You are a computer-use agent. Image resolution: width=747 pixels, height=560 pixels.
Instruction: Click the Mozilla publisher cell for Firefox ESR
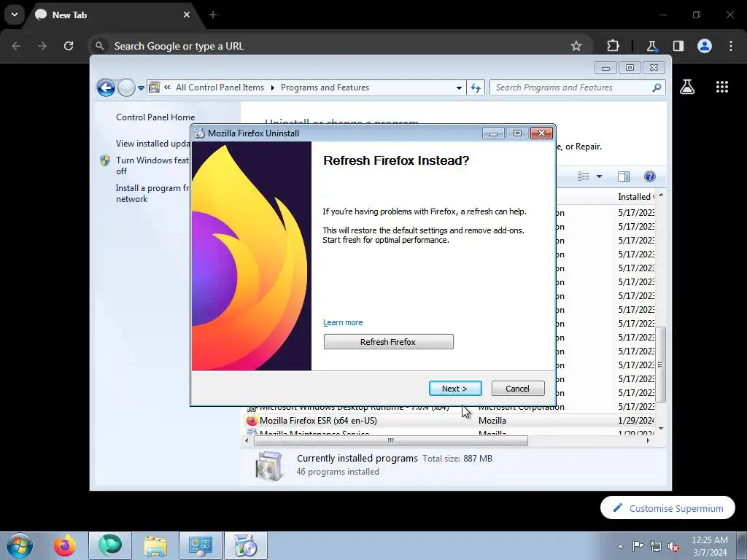click(x=492, y=421)
